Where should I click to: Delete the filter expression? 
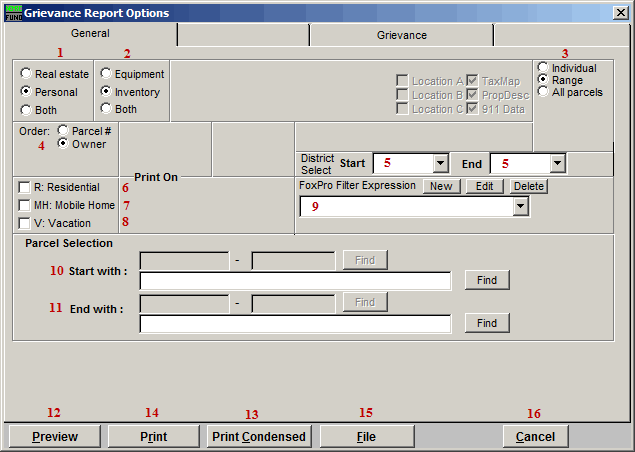tap(529, 186)
